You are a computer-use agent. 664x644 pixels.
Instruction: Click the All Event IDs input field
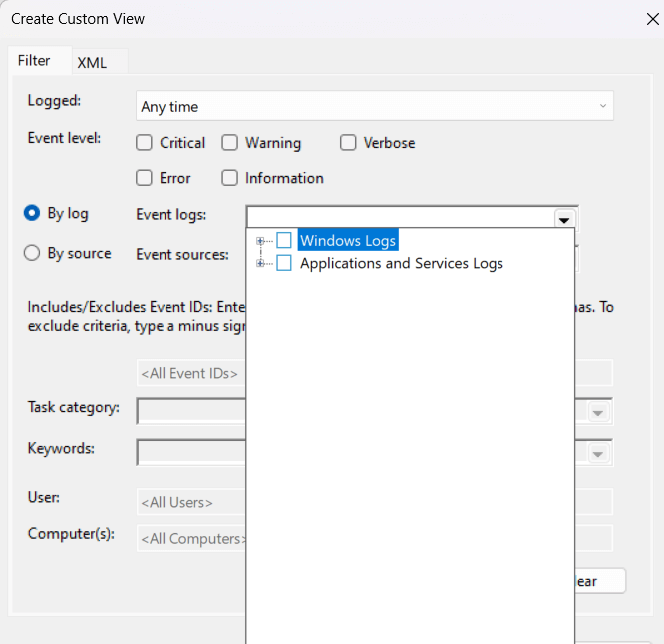(x=191, y=373)
